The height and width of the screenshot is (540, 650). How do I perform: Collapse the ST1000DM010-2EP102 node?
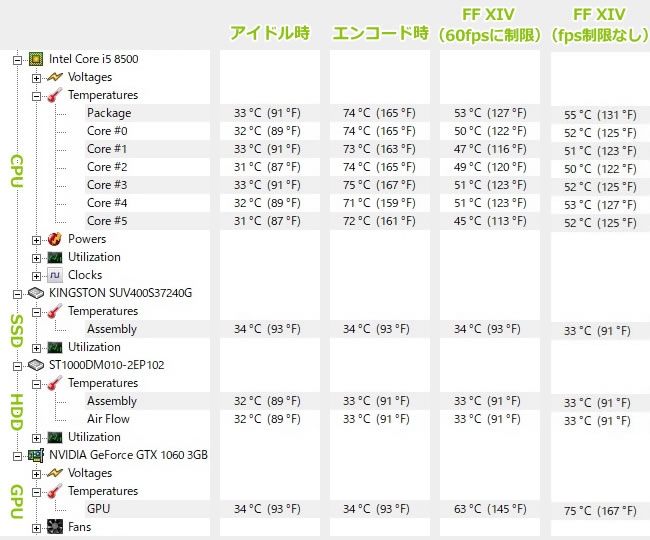point(17,366)
